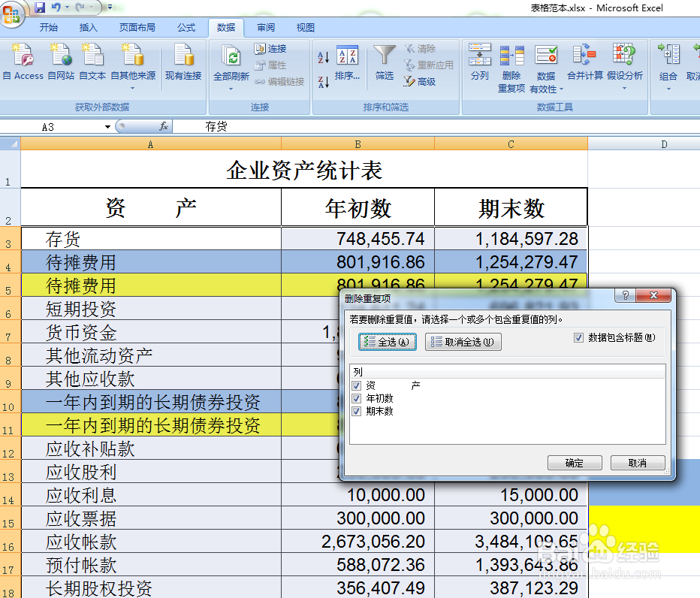Screen dimensions: 700x598
Task: Switch to the 页面布局 tab
Action: tap(137, 28)
